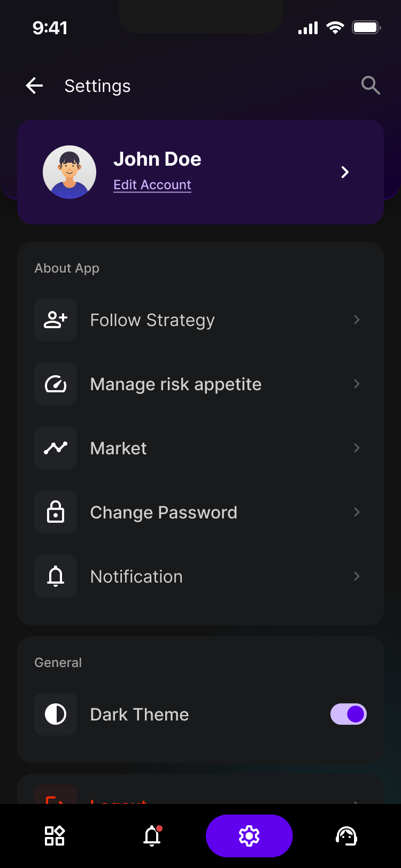Tap the back arrow next to Settings

(34, 86)
